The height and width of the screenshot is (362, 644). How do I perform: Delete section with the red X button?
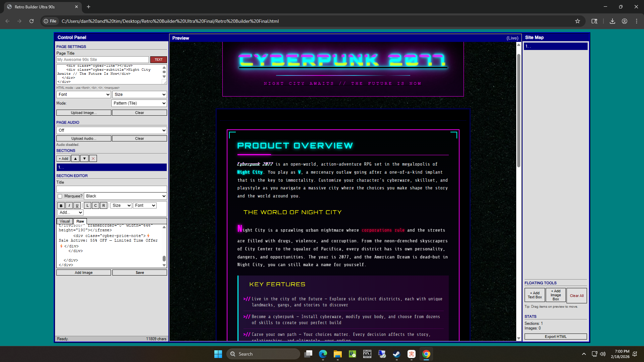click(x=93, y=159)
